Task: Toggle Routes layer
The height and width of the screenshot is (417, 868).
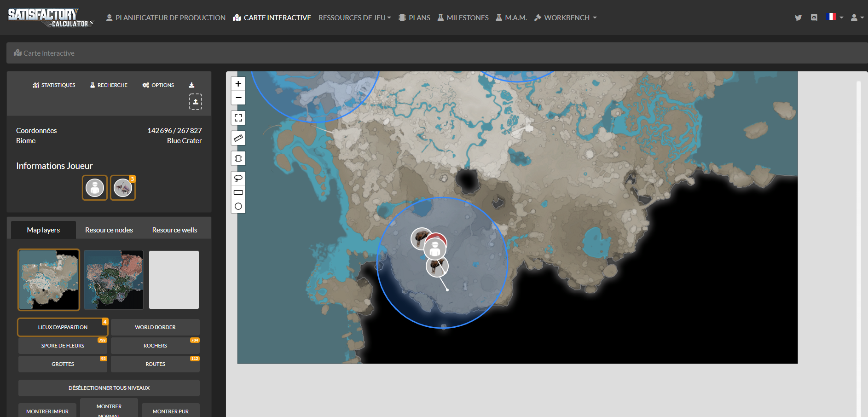Action: coord(155,364)
